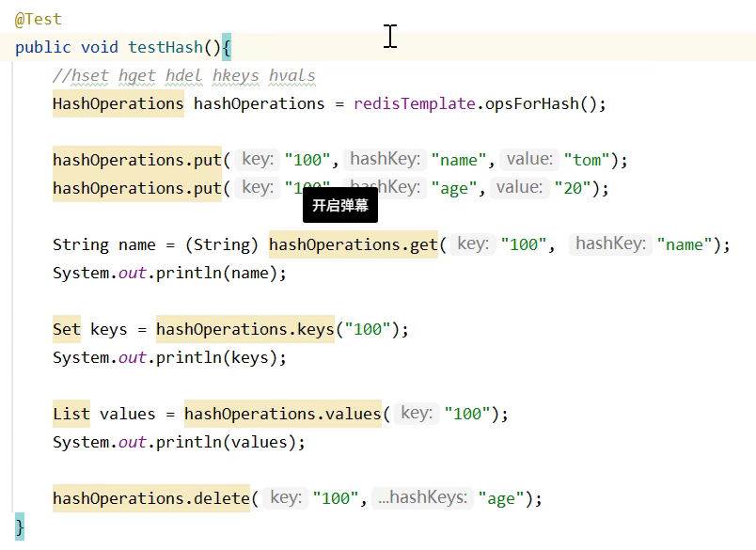
Task: Click the @Test annotation
Action: 39,19
